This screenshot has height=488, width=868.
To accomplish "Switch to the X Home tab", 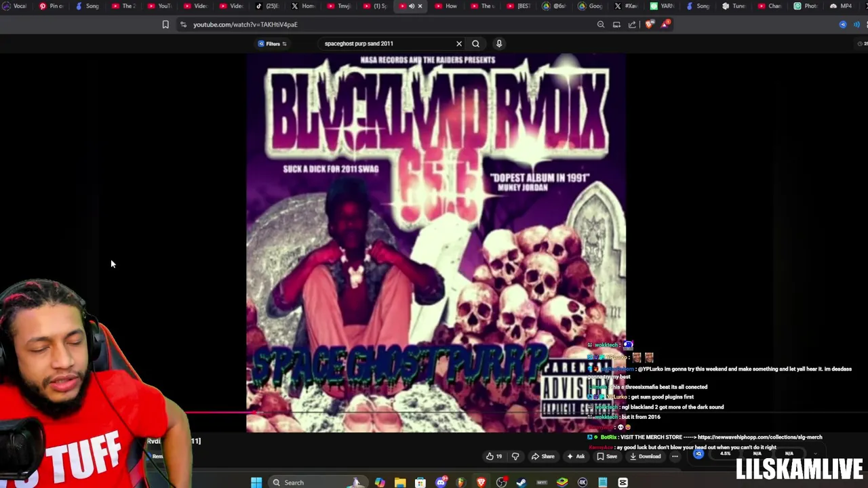I will (302, 6).
